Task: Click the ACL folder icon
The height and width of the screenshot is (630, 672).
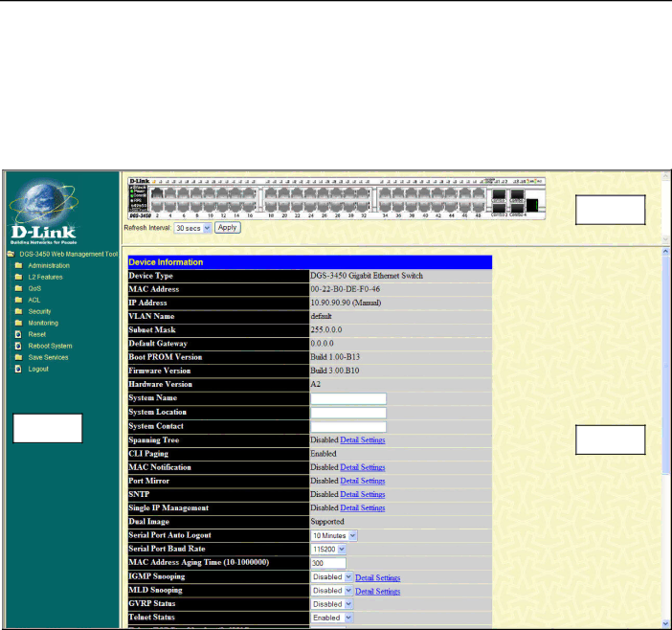Action: [18, 300]
